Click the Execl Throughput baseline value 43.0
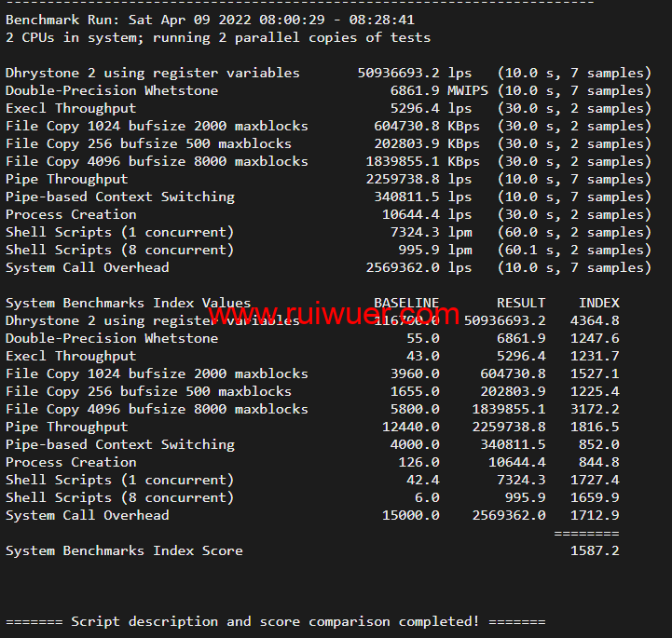 [x=422, y=356]
